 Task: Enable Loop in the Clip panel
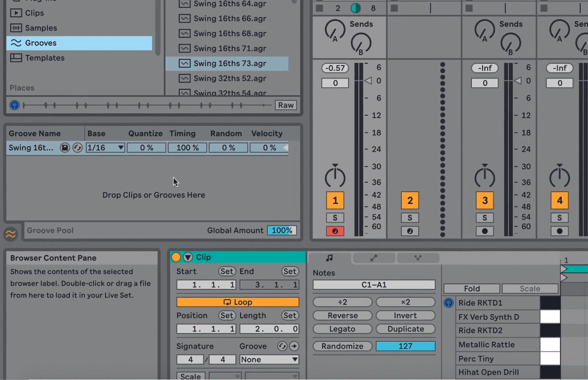[x=238, y=302]
